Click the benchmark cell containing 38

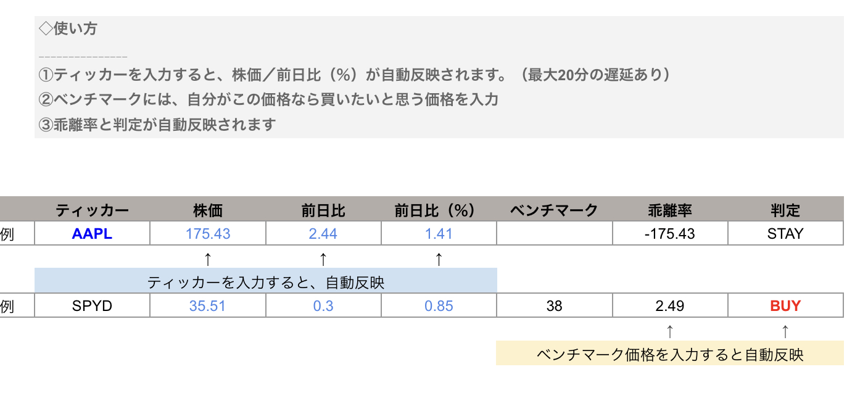(554, 305)
